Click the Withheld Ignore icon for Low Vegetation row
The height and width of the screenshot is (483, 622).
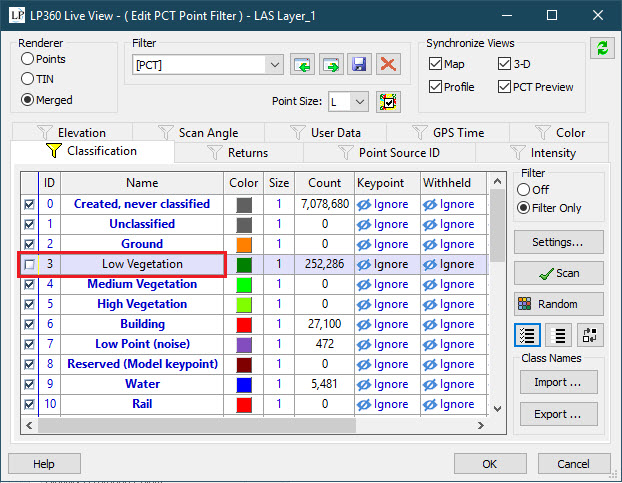[430, 264]
